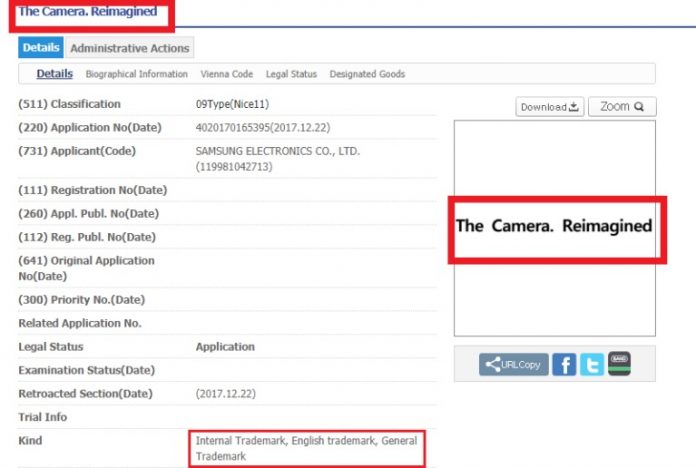Click 'The Camera. Reimagined' page title

coord(88,12)
